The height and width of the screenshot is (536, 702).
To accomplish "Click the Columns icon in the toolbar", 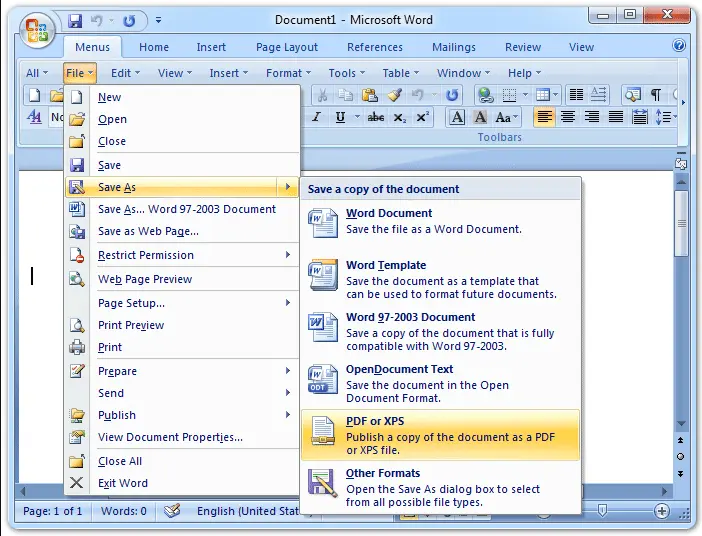I will click(x=576, y=95).
